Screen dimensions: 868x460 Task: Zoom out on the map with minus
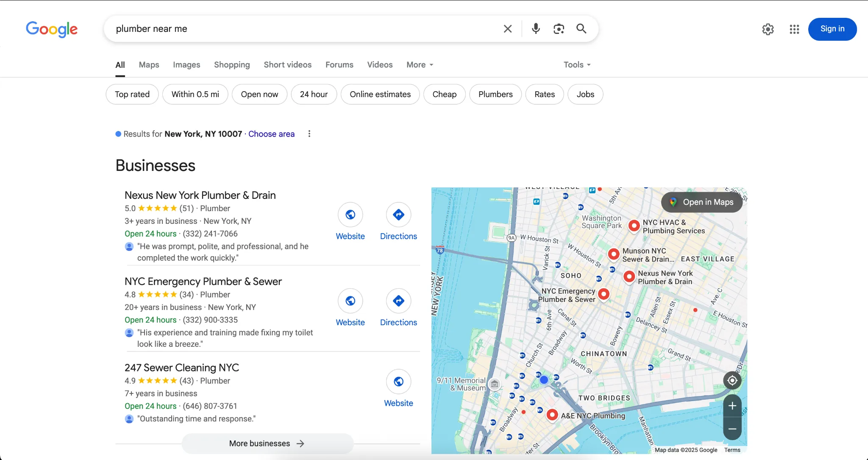click(732, 429)
